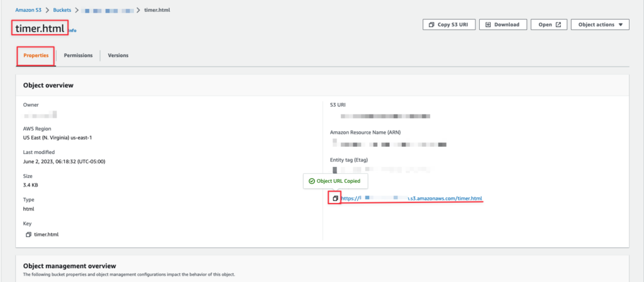Open the blurred bucket name breadcrumb
The width and height of the screenshot is (644, 282).
[108, 9]
